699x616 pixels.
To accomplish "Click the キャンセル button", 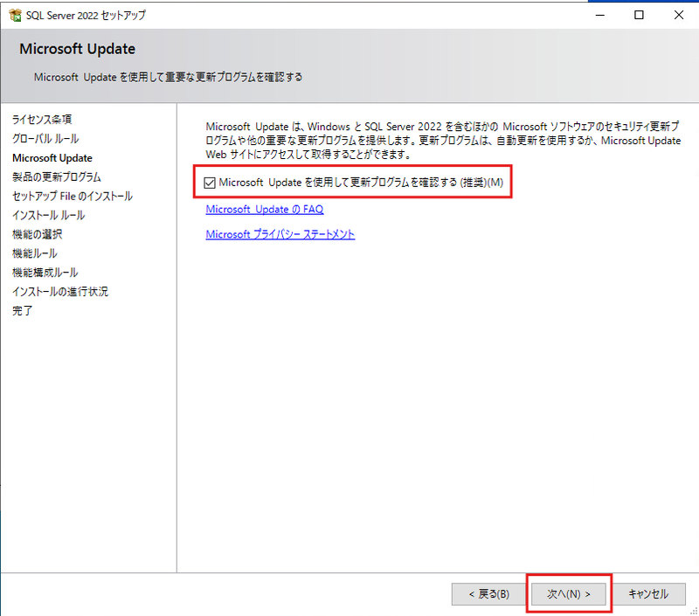I will pyautogui.click(x=648, y=593).
